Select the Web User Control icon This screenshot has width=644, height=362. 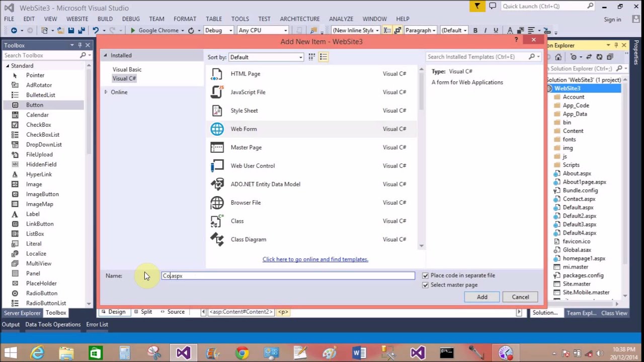tap(217, 166)
